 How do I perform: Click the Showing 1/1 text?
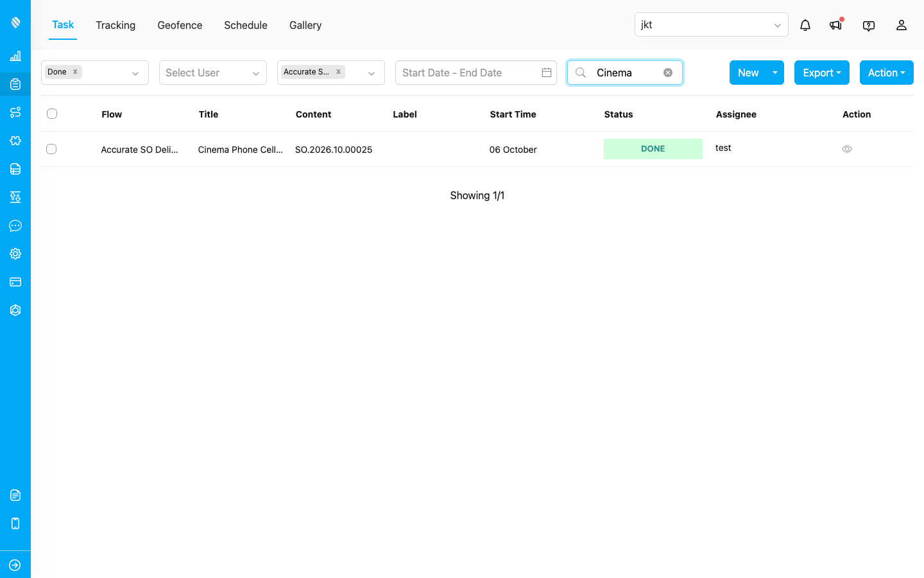(477, 195)
